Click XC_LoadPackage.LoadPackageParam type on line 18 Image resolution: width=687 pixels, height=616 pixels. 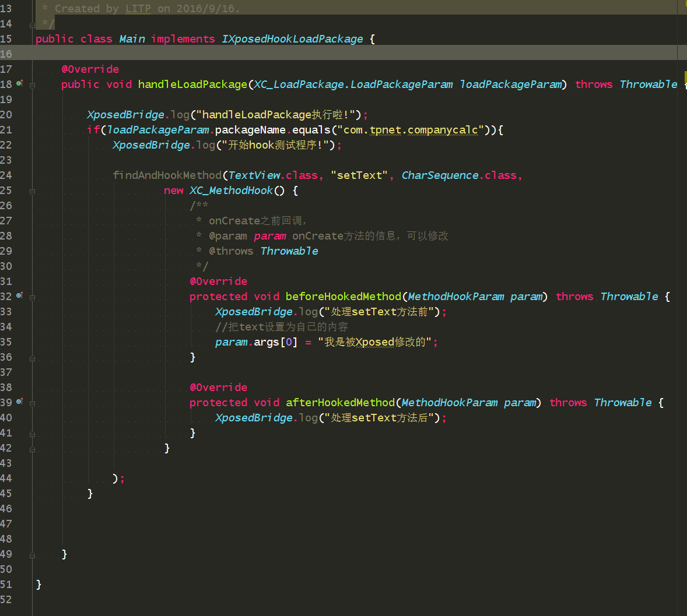[x=353, y=85]
